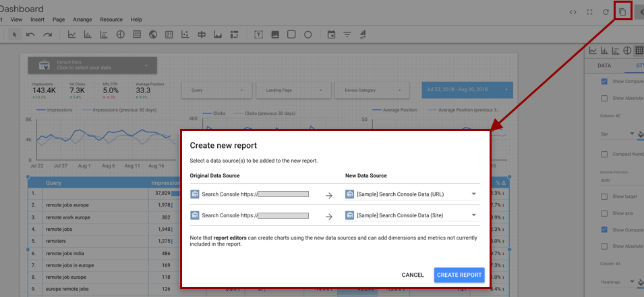Redo the last action
Viewport: 644px width, 297px height.
click(48, 34)
